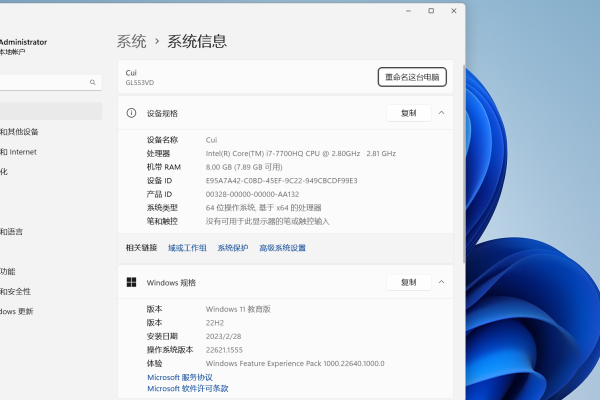
Task: Click the processor value Intel Core i7-7700HQ
Action: click(301, 153)
